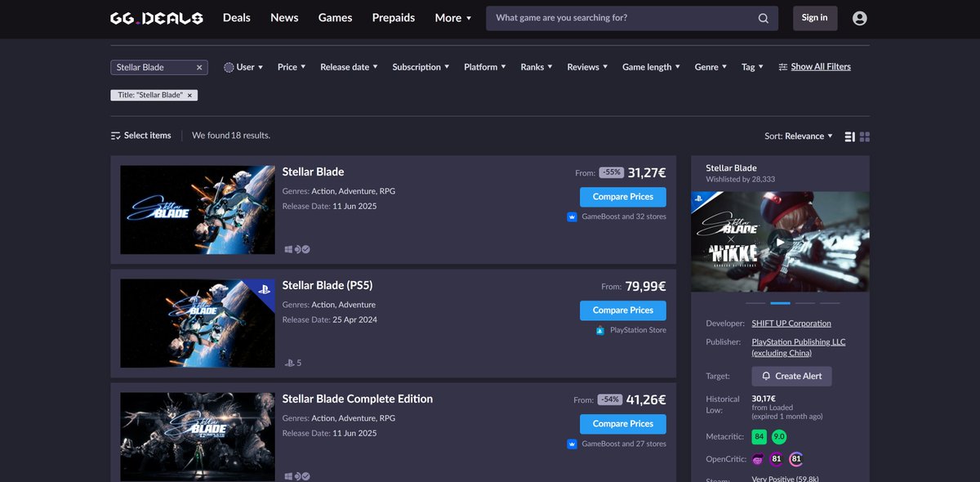The image size is (980, 482).
Task: Open the user account avatar icon
Action: coord(859,18)
